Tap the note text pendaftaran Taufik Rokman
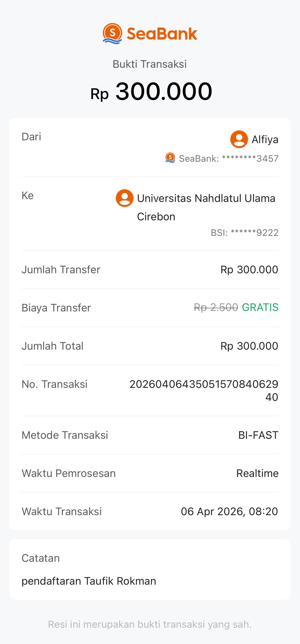The height and width of the screenshot is (644, 300). coord(89,581)
